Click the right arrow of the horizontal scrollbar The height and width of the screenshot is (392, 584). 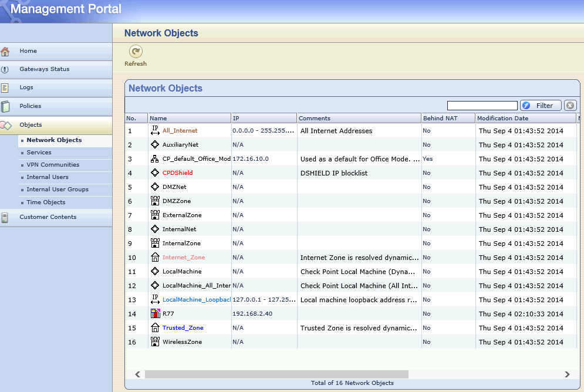pyautogui.click(x=566, y=374)
